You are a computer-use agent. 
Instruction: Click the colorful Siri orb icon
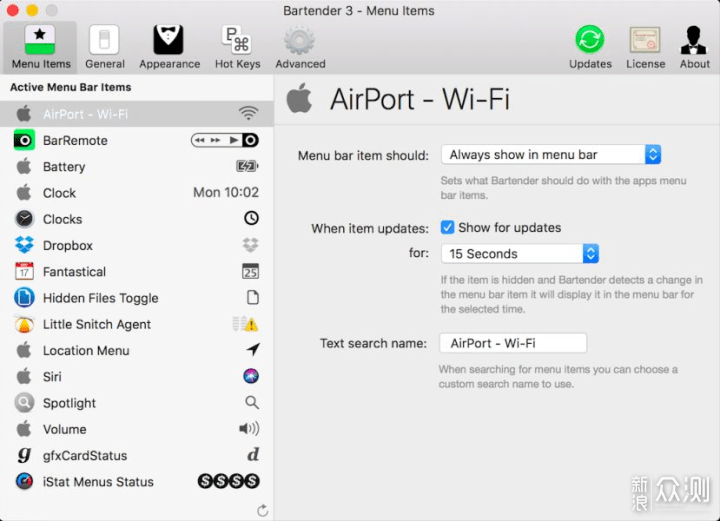[251, 376]
